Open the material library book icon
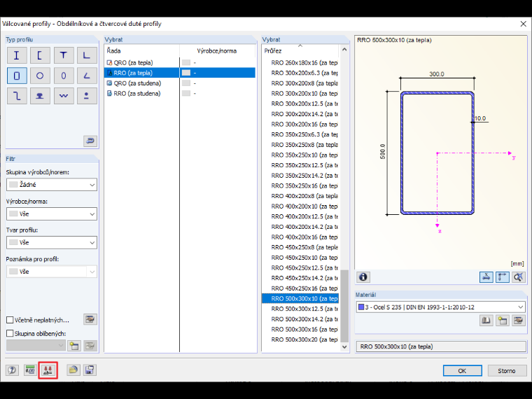 coord(486,321)
